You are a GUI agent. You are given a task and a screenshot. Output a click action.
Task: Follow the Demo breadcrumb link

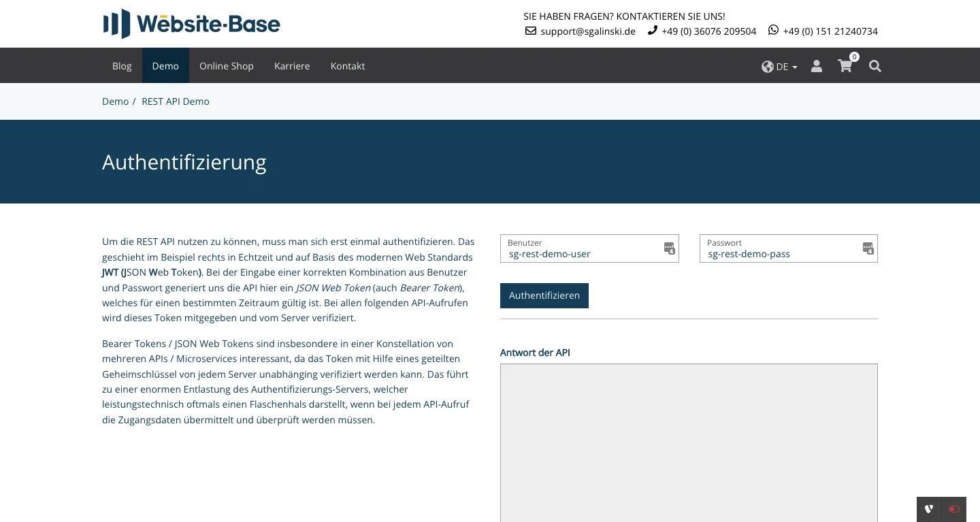point(115,101)
